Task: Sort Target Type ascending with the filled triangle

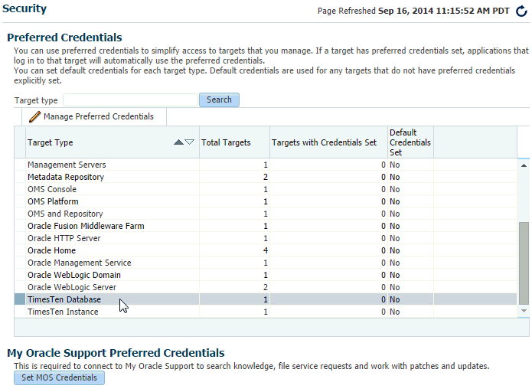Action: click(178, 142)
